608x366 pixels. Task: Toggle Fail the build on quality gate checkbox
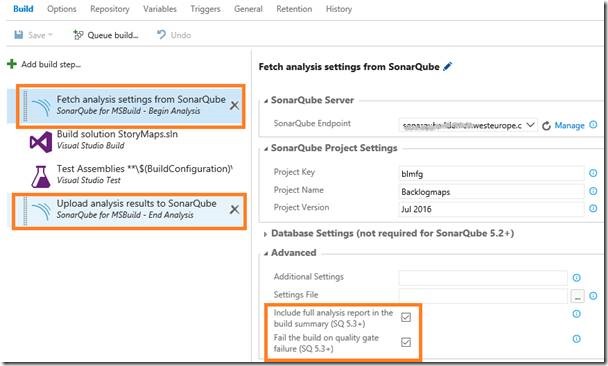(x=406, y=342)
